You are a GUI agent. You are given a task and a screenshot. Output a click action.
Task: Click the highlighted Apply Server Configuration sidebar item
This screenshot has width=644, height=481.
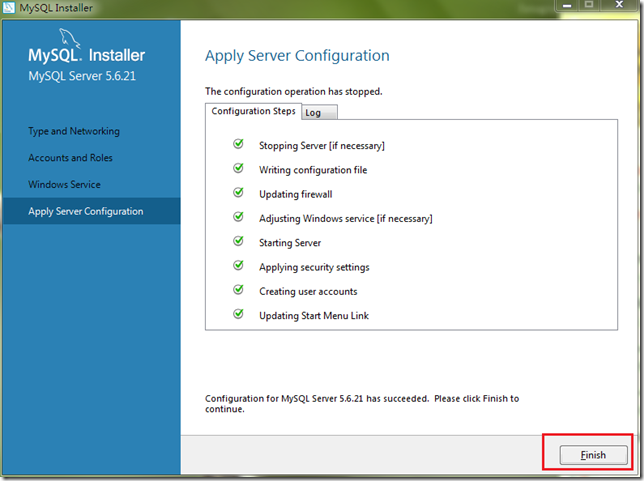86,211
